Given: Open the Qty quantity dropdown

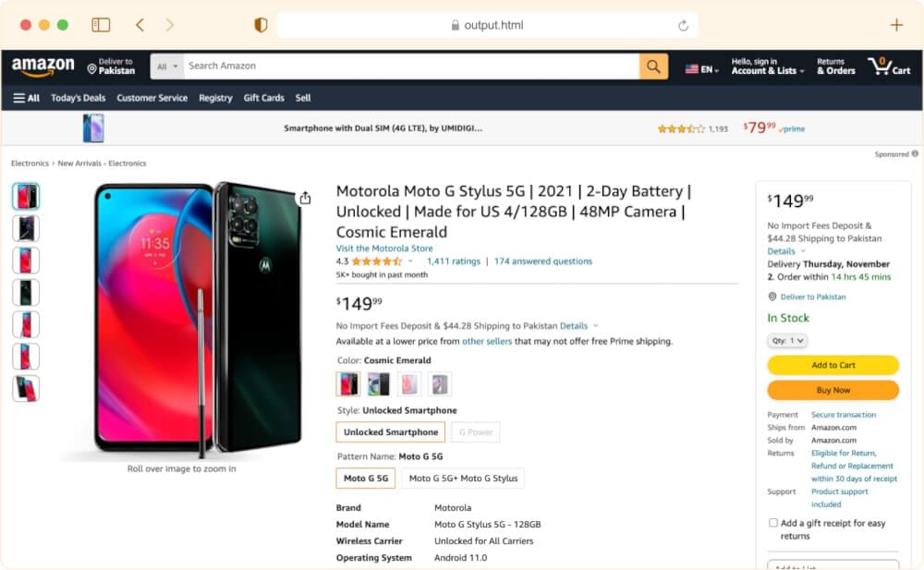Looking at the screenshot, I should click(x=787, y=341).
